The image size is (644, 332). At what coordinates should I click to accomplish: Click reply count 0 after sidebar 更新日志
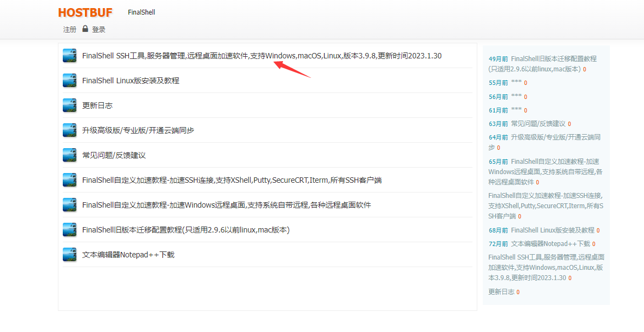click(x=518, y=293)
